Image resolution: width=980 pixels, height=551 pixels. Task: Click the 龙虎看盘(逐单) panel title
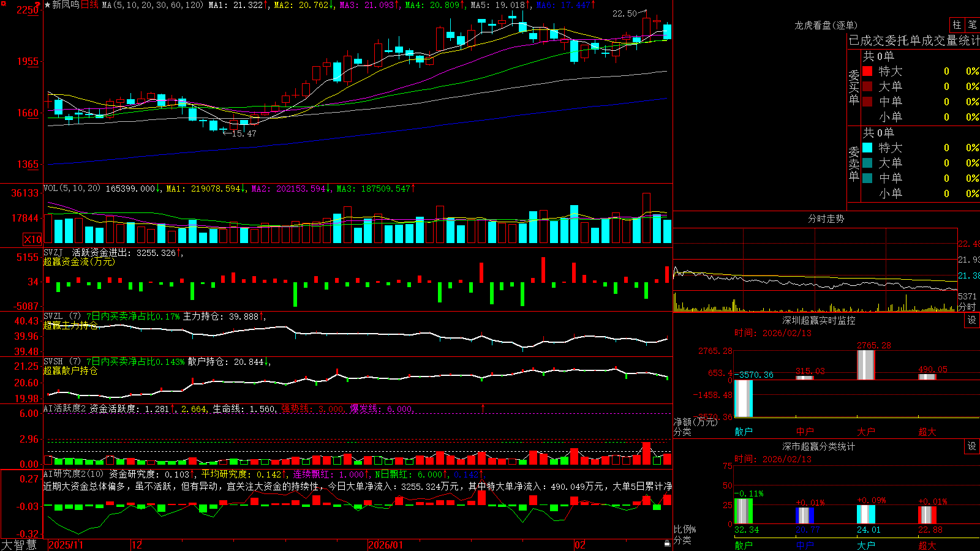pyautogui.click(x=826, y=25)
